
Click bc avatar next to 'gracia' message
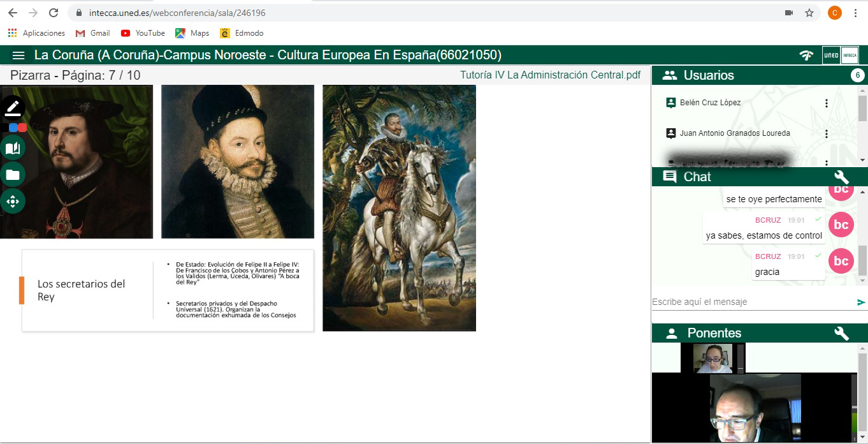coord(841,261)
